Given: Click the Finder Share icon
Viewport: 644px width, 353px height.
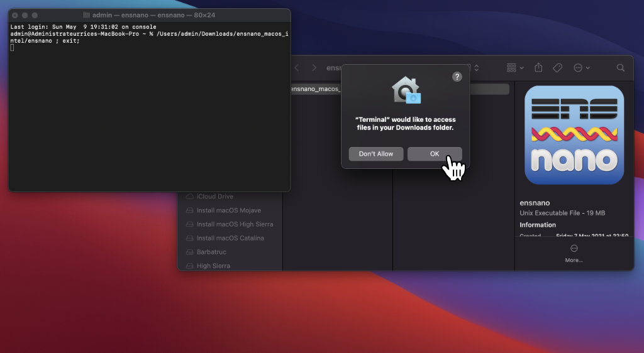Looking at the screenshot, I should pos(538,68).
